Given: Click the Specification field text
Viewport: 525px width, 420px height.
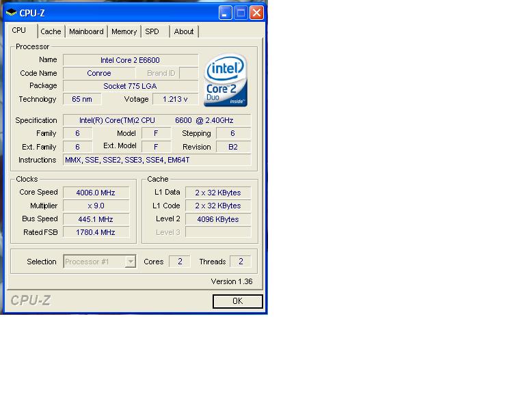Looking at the screenshot, I should [x=157, y=120].
